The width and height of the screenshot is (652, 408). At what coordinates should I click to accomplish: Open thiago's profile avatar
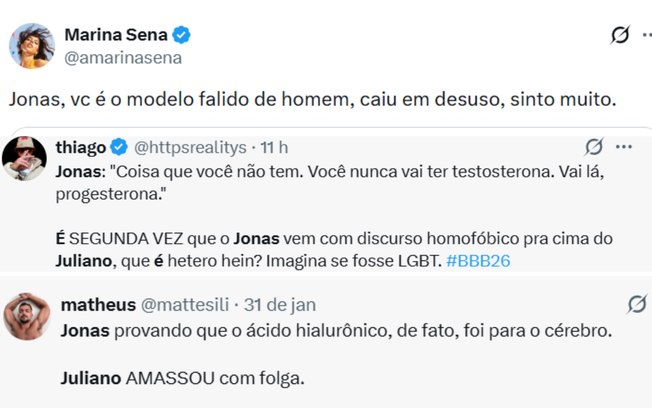25,155
